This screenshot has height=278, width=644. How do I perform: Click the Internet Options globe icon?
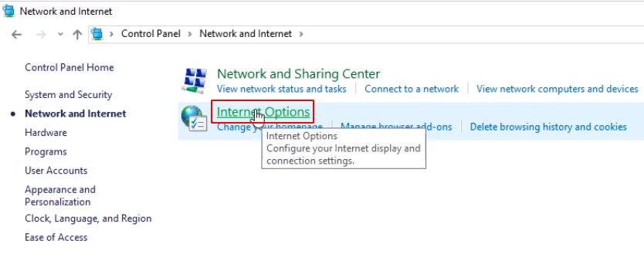[x=195, y=119]
